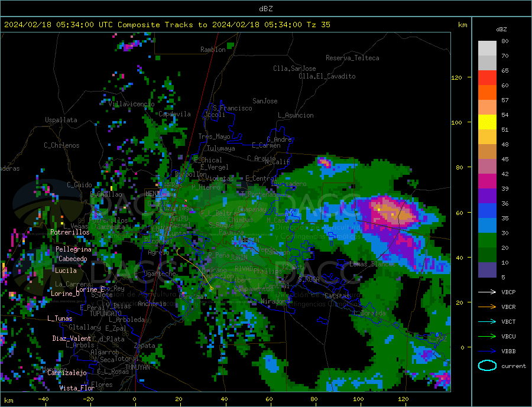Image resolution: width=532 pixels, height=407 pixels.
Task: Click the Lucila place label
Action: click(66, 271)
